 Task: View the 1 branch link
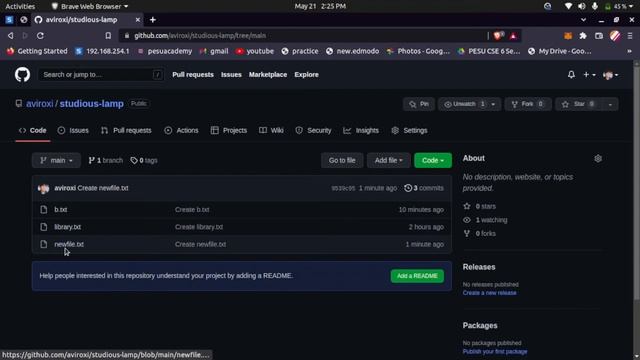pyautogui.click(x=105, y=160)
